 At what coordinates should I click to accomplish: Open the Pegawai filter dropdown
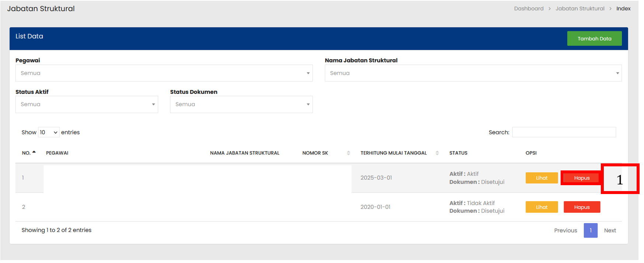click(164, 73)
